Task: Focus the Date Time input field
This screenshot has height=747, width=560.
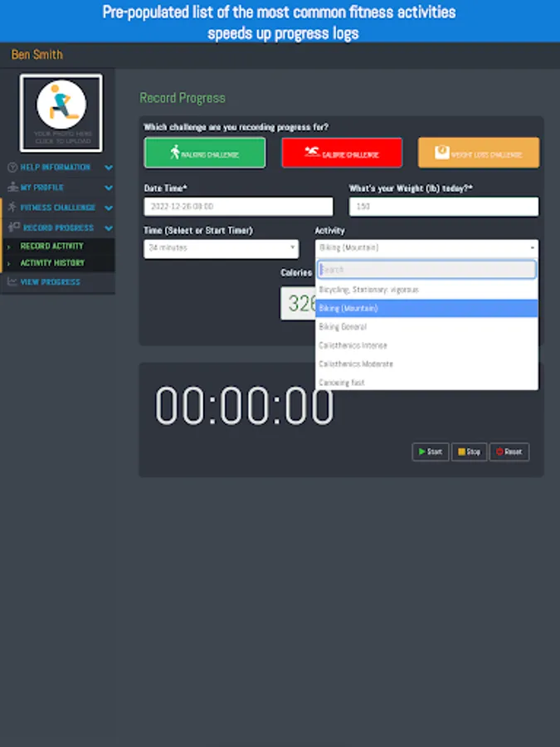Action: coord(239,207)
